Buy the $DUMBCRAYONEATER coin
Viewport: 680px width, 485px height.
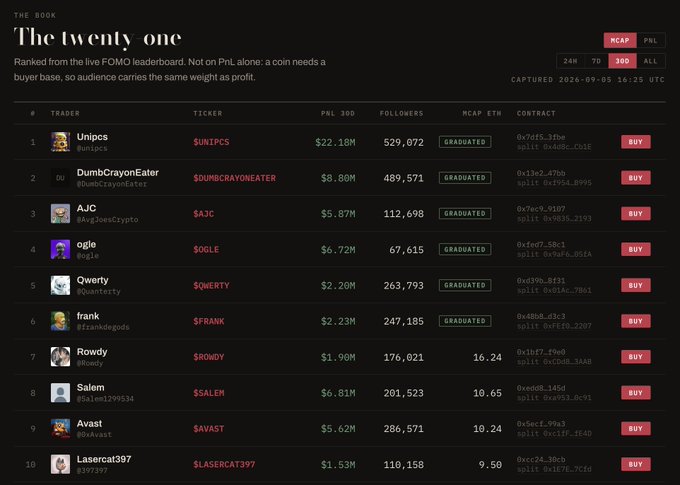pyautogui.click(x=636, y=178)
